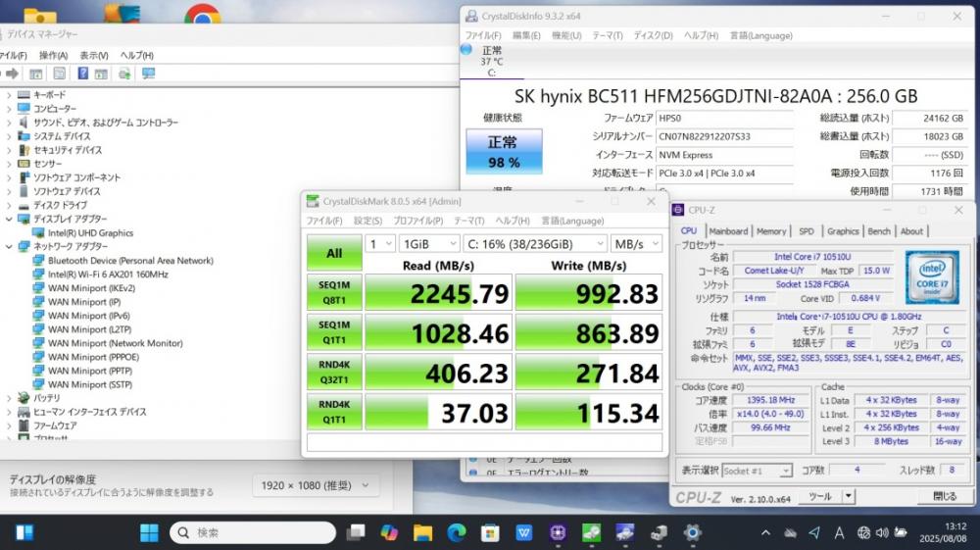Click the blue W app icon on taskbar

[523, 532]
